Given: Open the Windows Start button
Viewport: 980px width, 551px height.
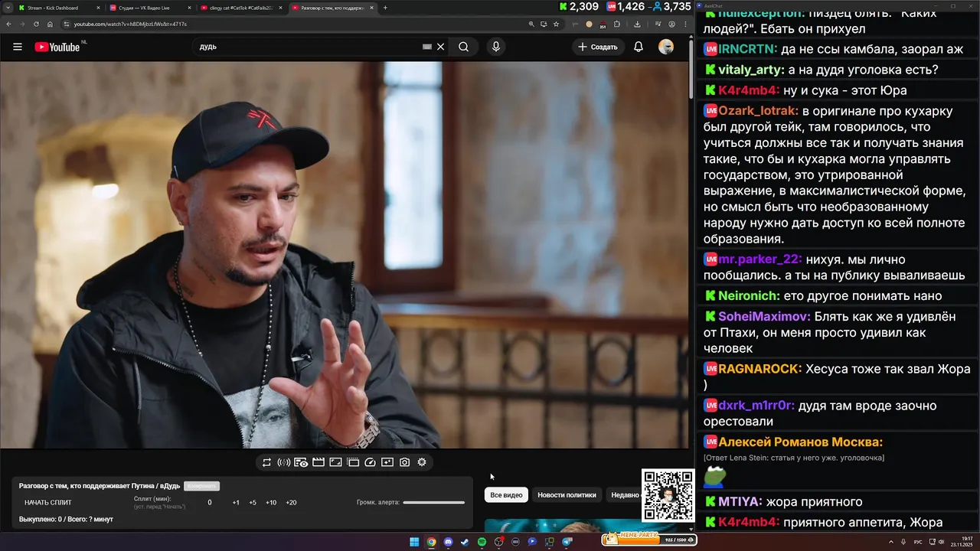Looking at the screenshot, I should [414, 542].
